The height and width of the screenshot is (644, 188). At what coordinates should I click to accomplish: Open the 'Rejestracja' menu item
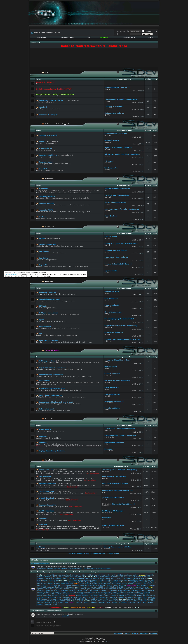pyautogui.click(x=41, y=37)
